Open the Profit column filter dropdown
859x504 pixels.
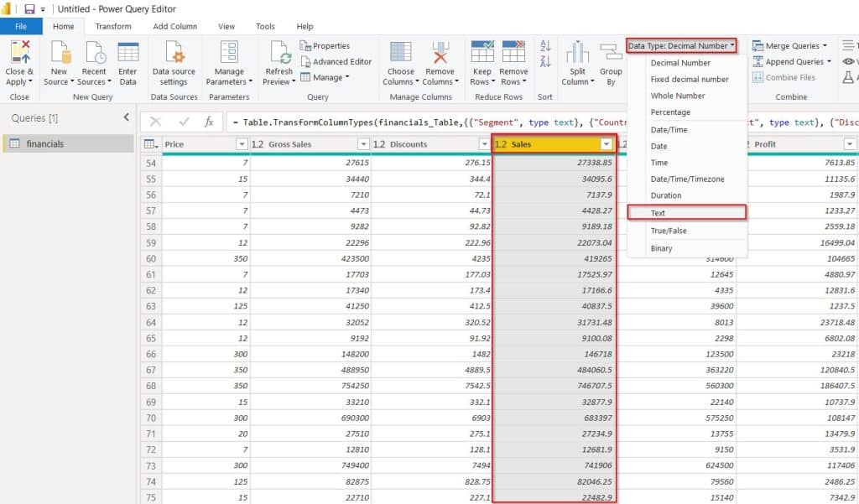[x=849, y=144]
